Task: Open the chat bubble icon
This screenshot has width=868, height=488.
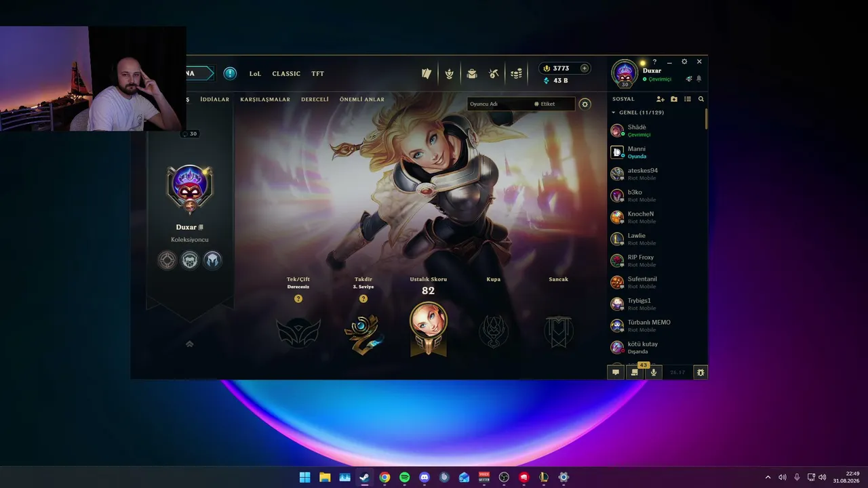Action: 616,372
